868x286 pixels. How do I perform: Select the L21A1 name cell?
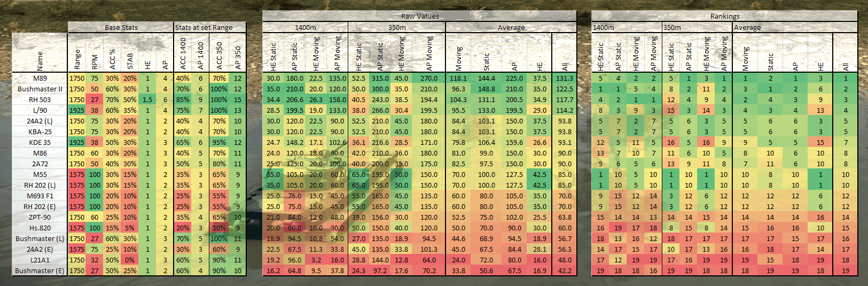pos(40,260)
